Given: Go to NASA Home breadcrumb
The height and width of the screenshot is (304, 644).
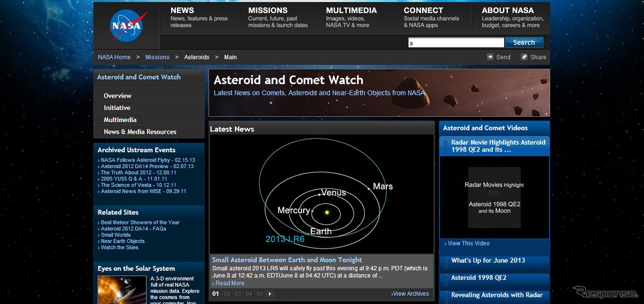Looking at the screenshot, I should pyautogui.click(x=114, y=57).
